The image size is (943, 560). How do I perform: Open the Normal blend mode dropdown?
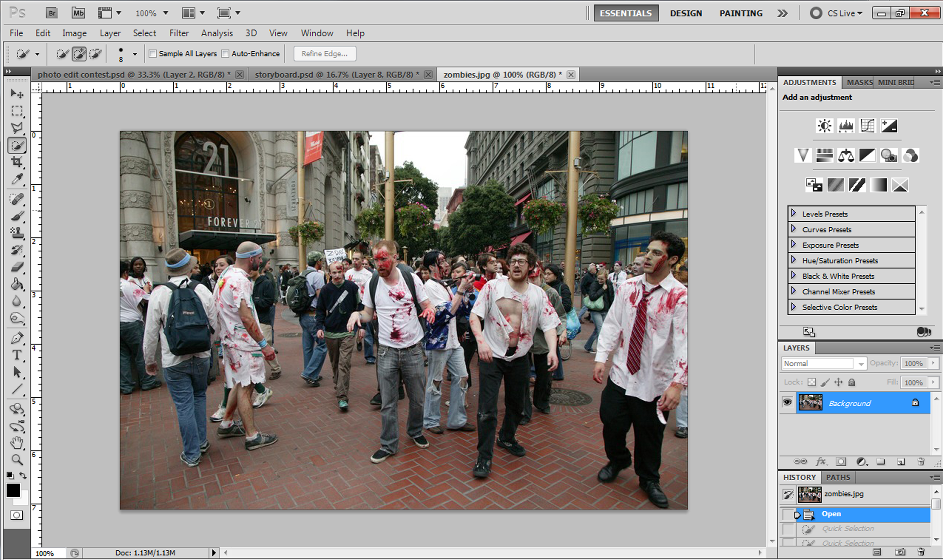click(x=824, y=363)
